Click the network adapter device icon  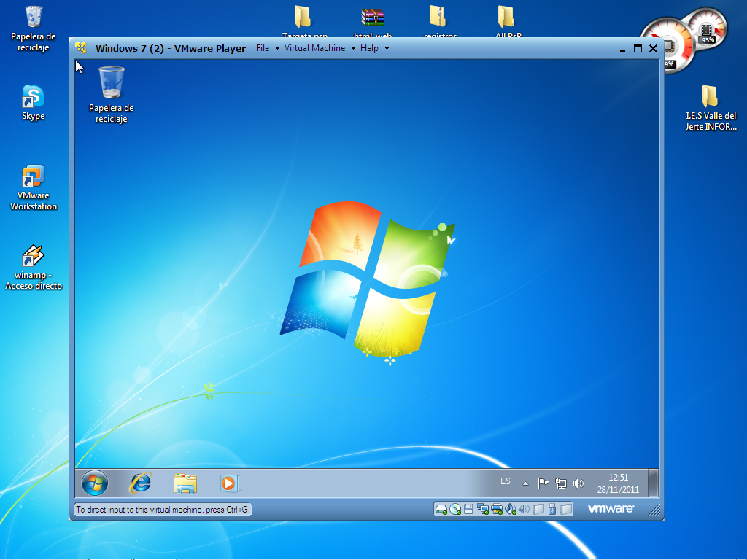(x=483, y=509)
